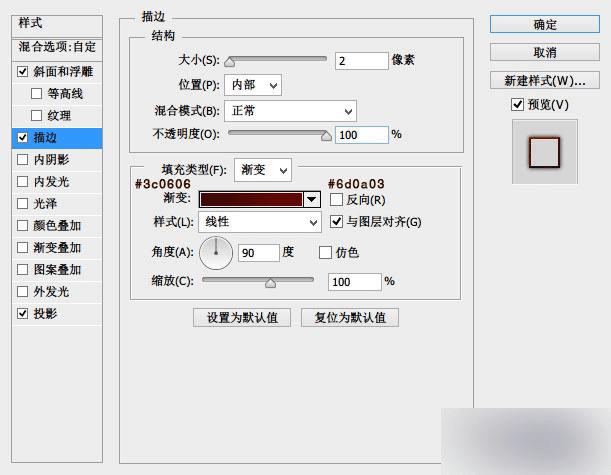The height and width of the screenshot is (475, 611).
Task: Click the 设置为默认值 button
Action: coord(242,318)
